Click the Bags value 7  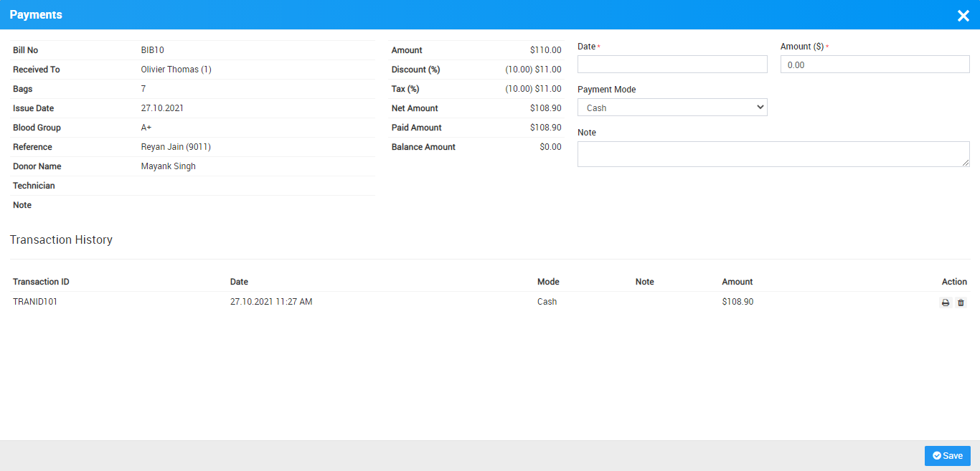pos(143,89)
